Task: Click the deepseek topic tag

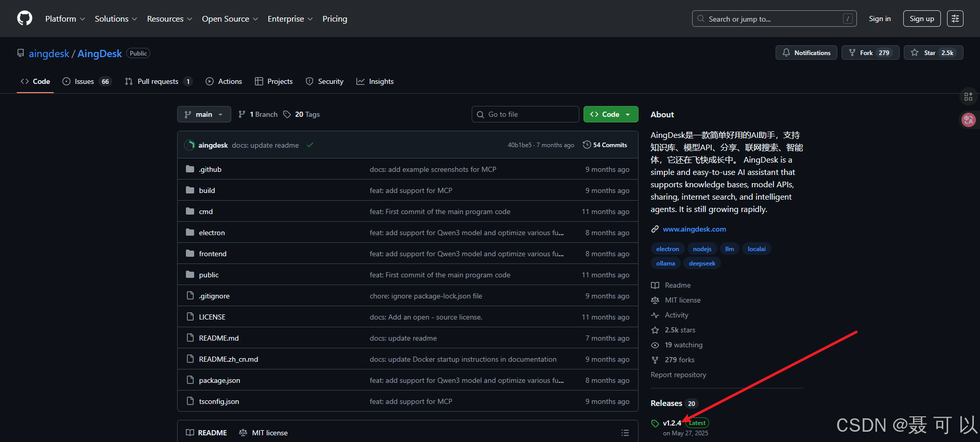Action: coord(702,263)
